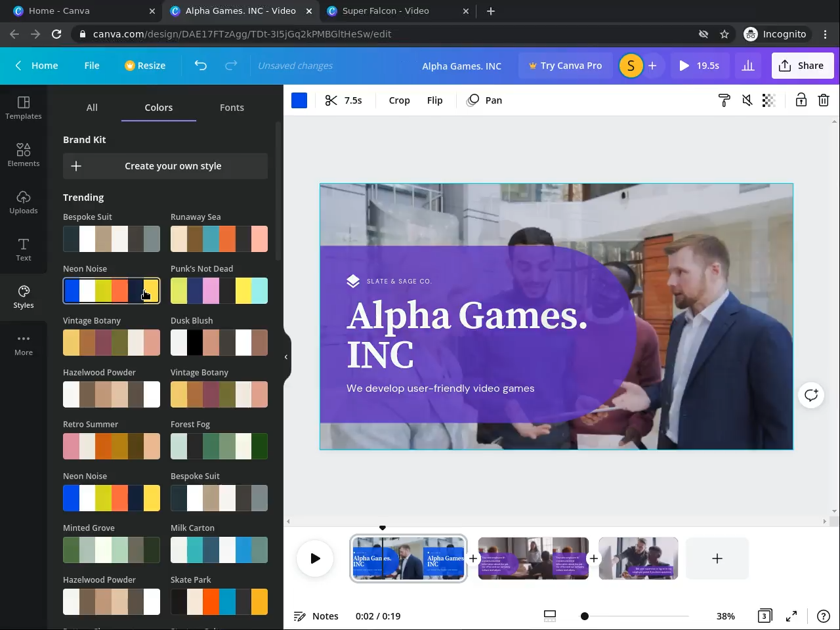Open the Elements sidebar panel
Screen dimensions: 840x630
coord(24,155)
